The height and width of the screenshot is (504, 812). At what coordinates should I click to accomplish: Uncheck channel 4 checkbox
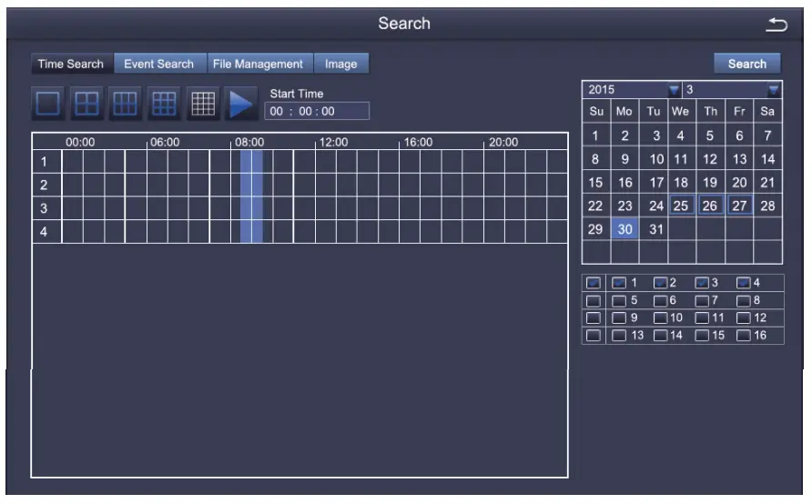click(743, 283)
